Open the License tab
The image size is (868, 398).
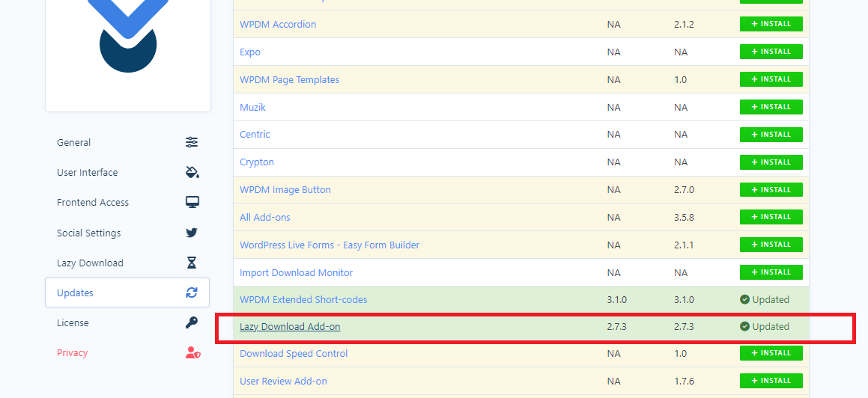[127, 322]
